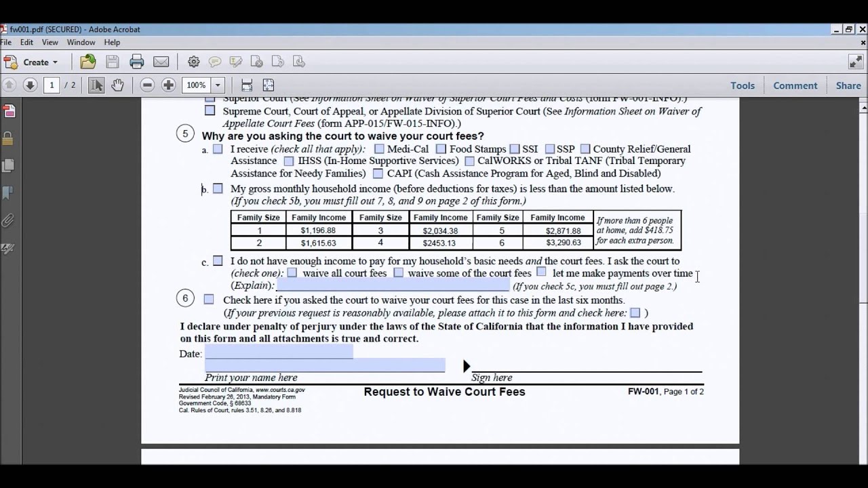Zoom in with the plus button
Screen dimensions: 868x488
169,85
